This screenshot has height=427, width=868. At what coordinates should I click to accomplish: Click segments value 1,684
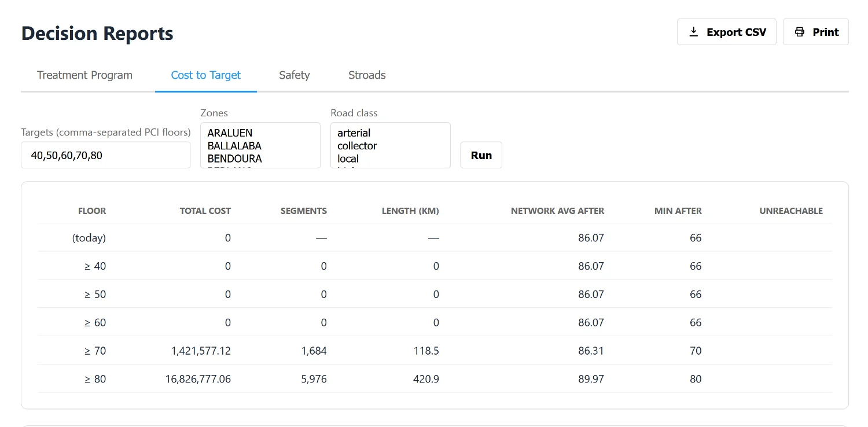tap(314, 351)
